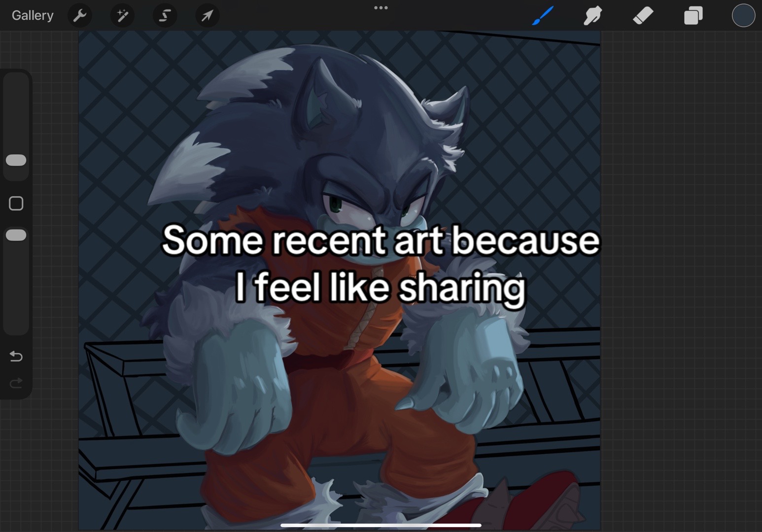
Task: Open the Layers panel
Action: [693, 16]
